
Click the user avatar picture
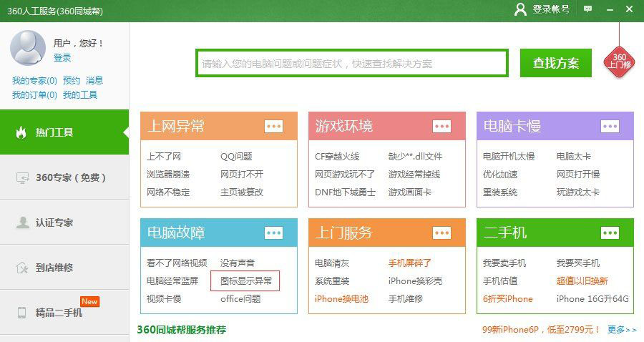coord(27,48)
